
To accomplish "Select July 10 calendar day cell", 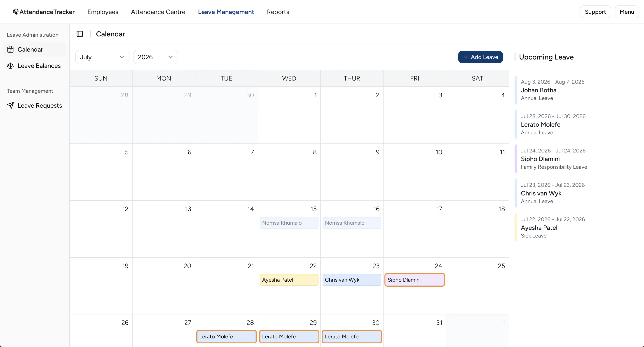I will [x=415, y=172].
